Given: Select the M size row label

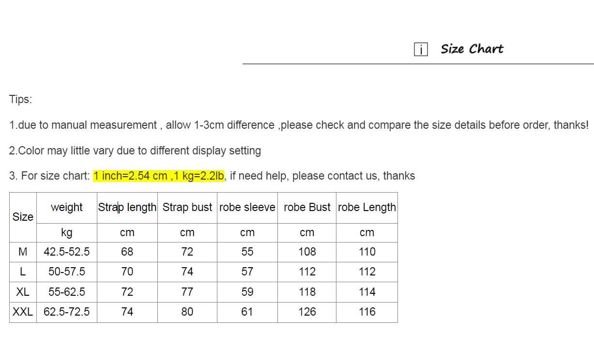Looking at the screenshot, I should (x=23, y=252).
